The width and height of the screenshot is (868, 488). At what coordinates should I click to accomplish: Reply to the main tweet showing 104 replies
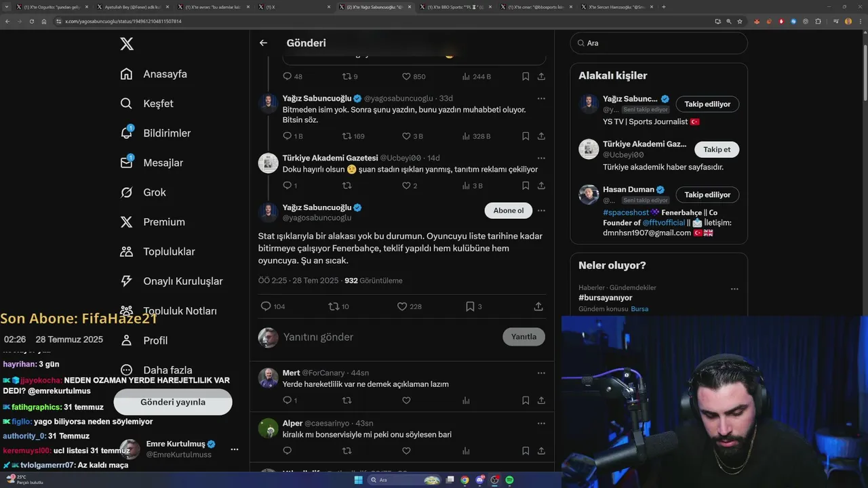pos(266,306)
